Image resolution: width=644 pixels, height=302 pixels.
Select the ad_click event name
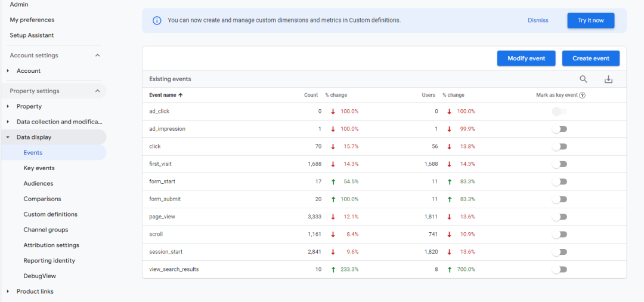159,112
